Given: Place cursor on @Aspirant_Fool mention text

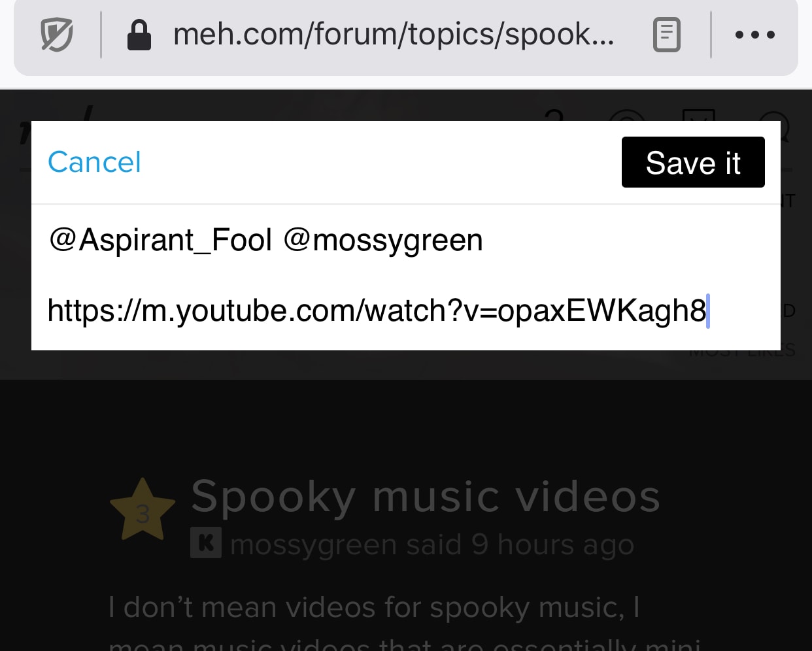Looking at the screenshot, I should pos(160,240).
